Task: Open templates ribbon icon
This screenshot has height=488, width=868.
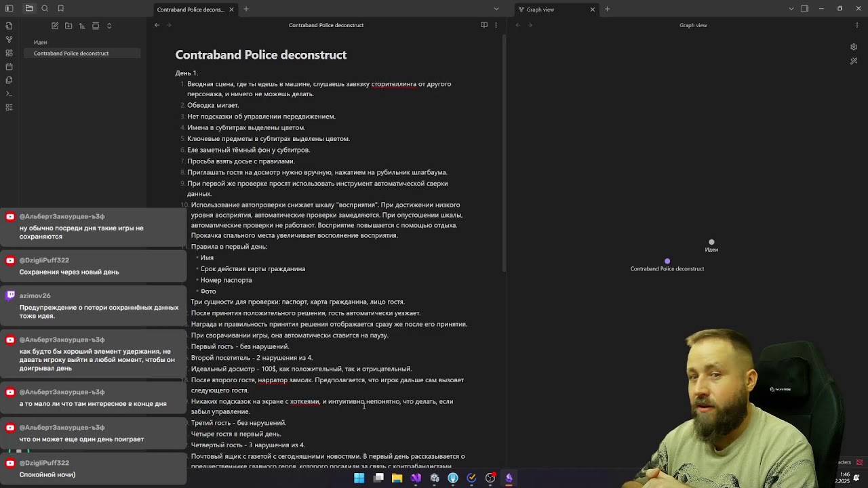Action: [x=9, y=80]
